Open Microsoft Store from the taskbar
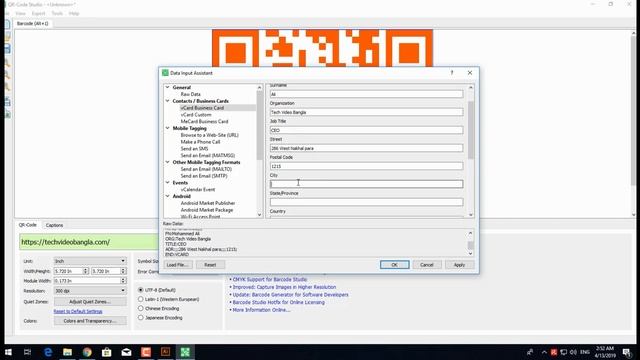 pyautogui.click(x=107, y=352)
